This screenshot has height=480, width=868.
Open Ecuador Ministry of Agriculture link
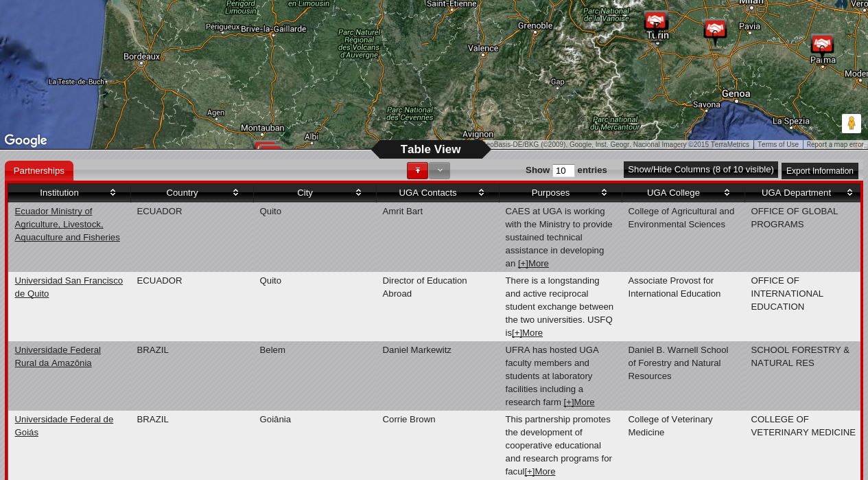pyautogui.click(x=67, y=225)
